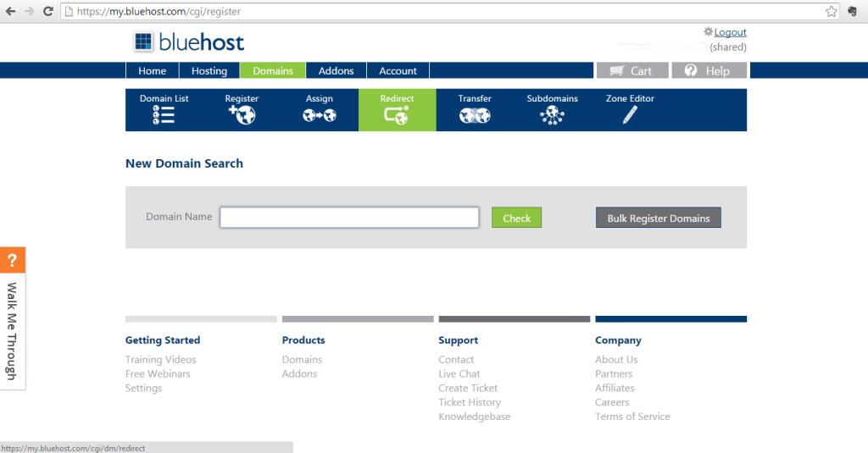Open the Careers link
The image size is (868, 453).
(x=612, y=403)
